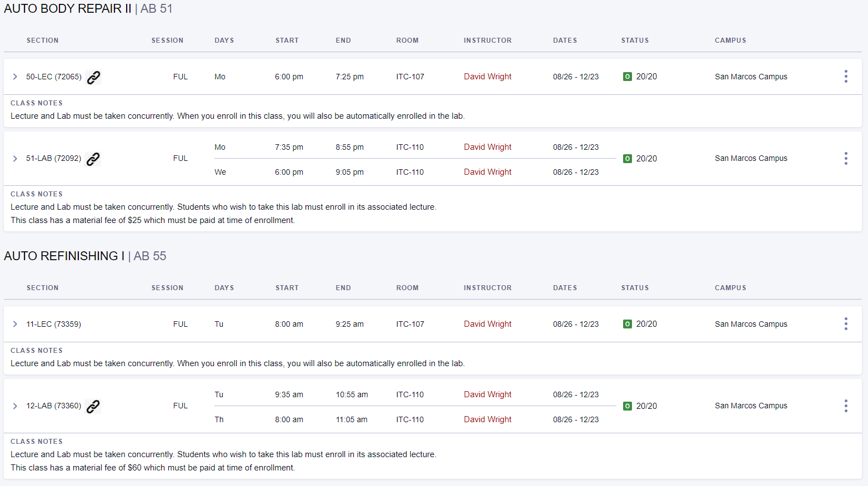
Task: Click link icon beside 12-LAB (73360)
Action: [93, 406]
